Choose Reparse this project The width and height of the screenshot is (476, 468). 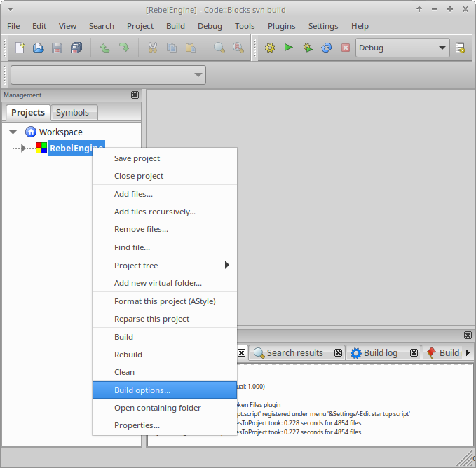165,319
